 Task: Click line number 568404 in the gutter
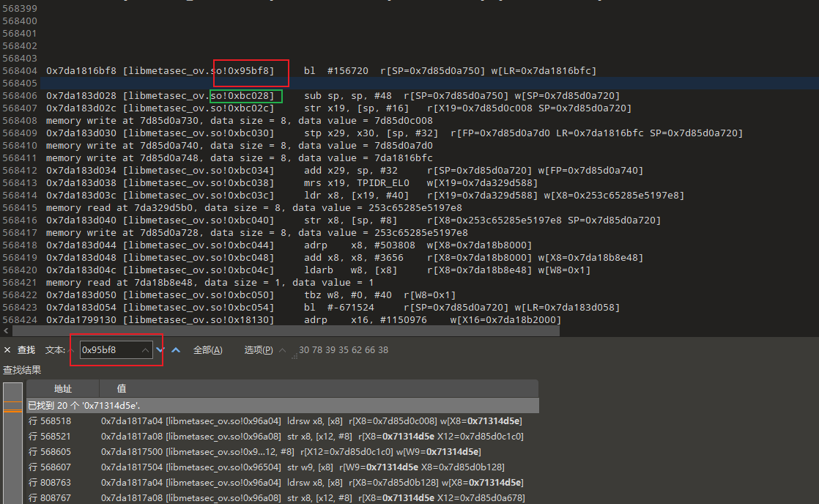coord(20,71)
